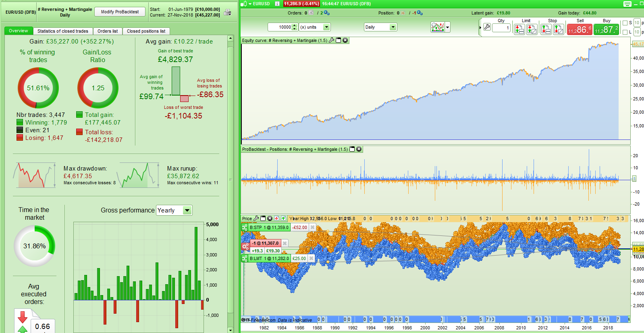
Task: Cancel the B:STP order
Action: (312, 227)
